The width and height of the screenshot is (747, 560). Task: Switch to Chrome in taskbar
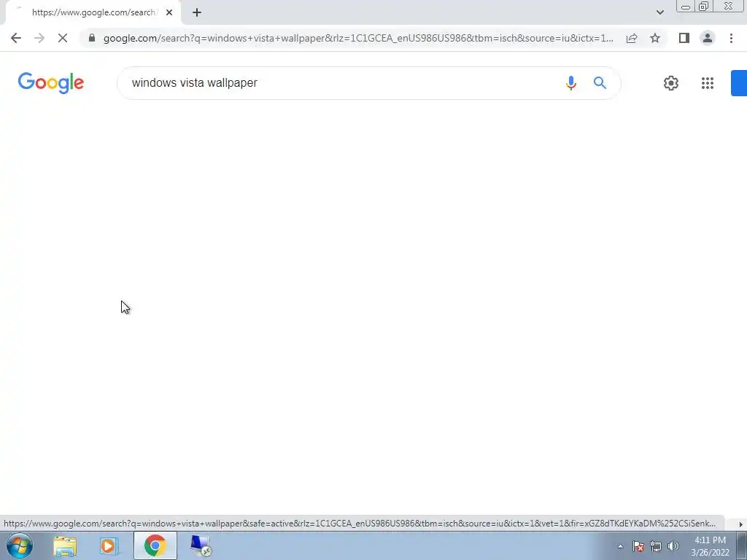(x=155, y=545)
